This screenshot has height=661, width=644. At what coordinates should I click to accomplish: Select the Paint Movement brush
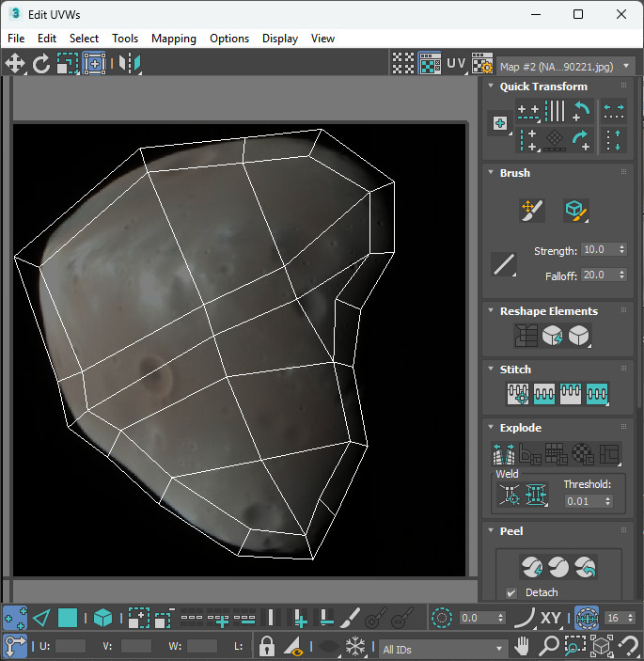click(x=532, y=211)
